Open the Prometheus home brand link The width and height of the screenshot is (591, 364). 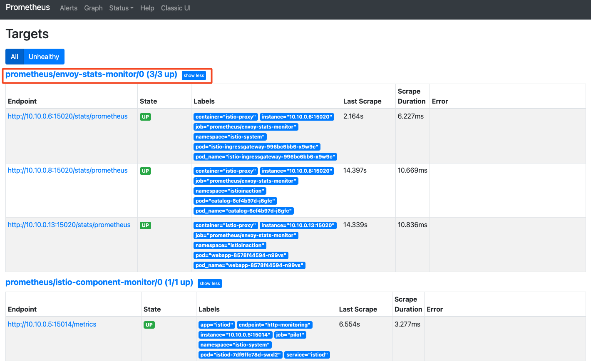click(28, 7)
